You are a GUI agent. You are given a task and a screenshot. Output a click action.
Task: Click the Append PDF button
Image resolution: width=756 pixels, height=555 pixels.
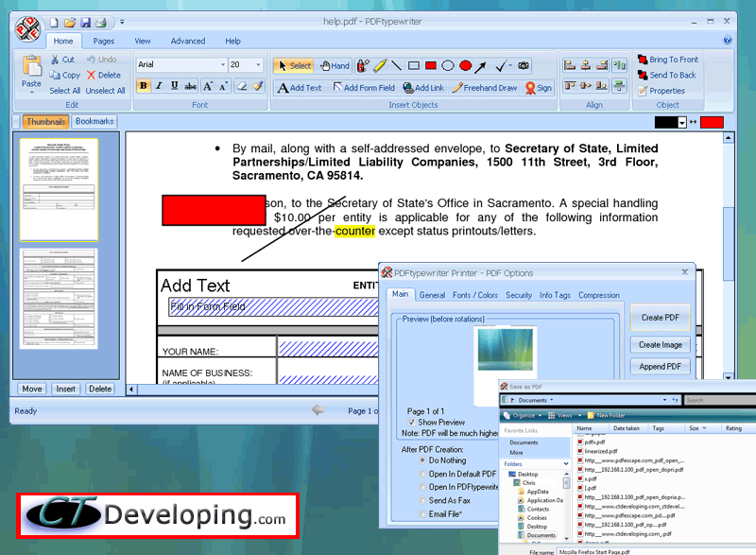[x=659, y=366]
